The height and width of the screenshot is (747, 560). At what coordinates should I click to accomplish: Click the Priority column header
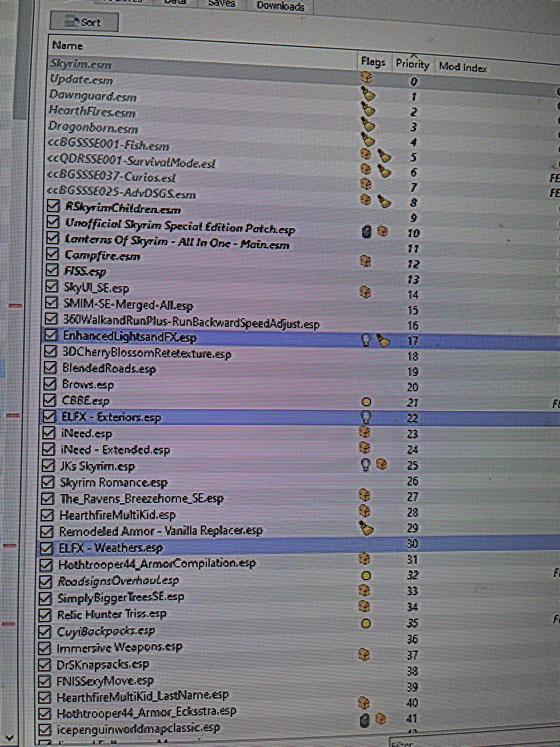412,65
